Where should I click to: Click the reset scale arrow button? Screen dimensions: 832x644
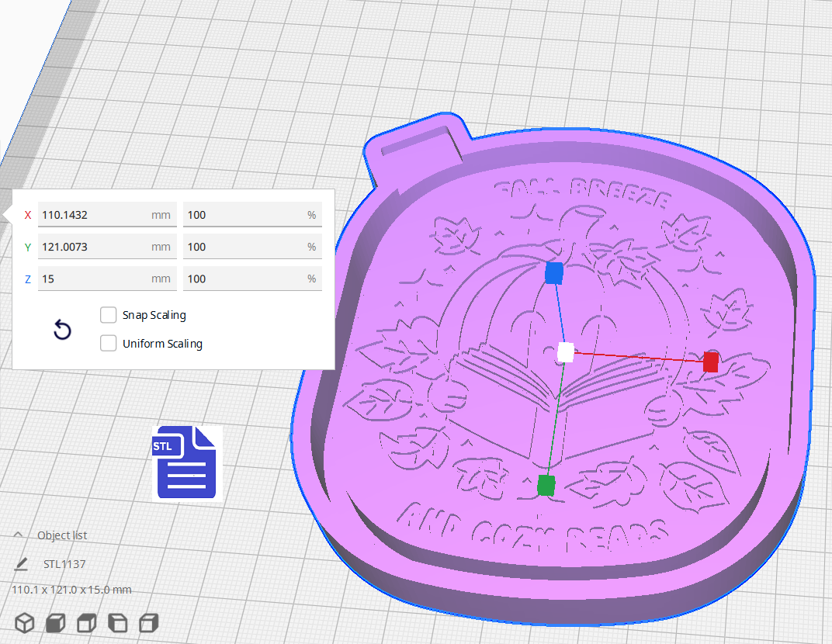point(62,330)
